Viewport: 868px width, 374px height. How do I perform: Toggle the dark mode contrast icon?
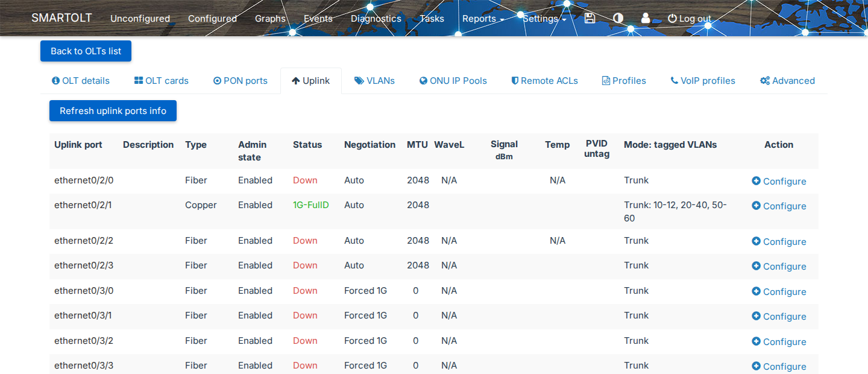618,18
